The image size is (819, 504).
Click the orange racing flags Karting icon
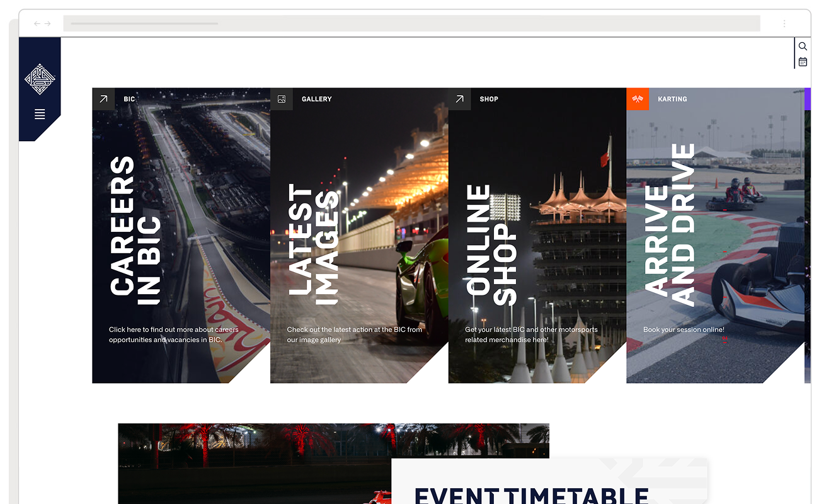point(637,99)
